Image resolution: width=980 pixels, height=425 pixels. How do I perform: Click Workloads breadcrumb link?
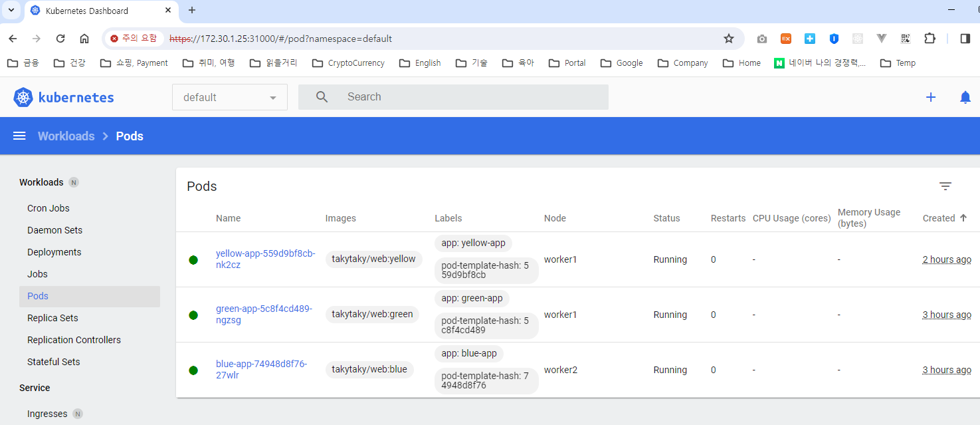tap(66, 136)
